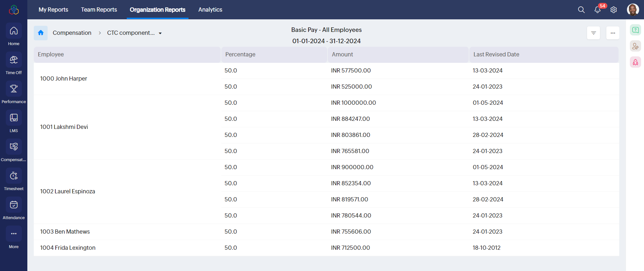The width and height of the screenshot is (644, 271).
Task: Click amount INR 780544.00
Action: pos(351,216)
